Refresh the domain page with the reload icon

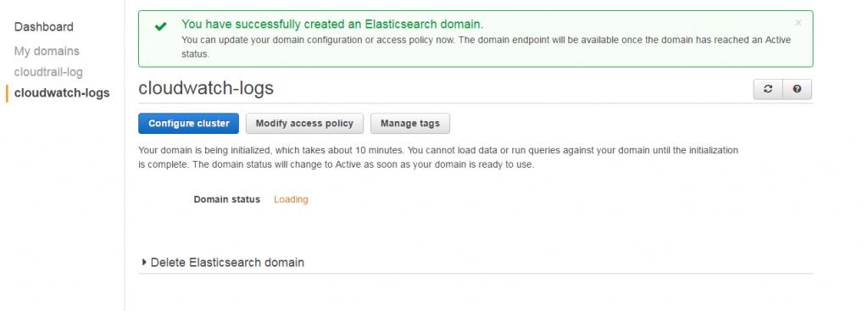point(768,89)
